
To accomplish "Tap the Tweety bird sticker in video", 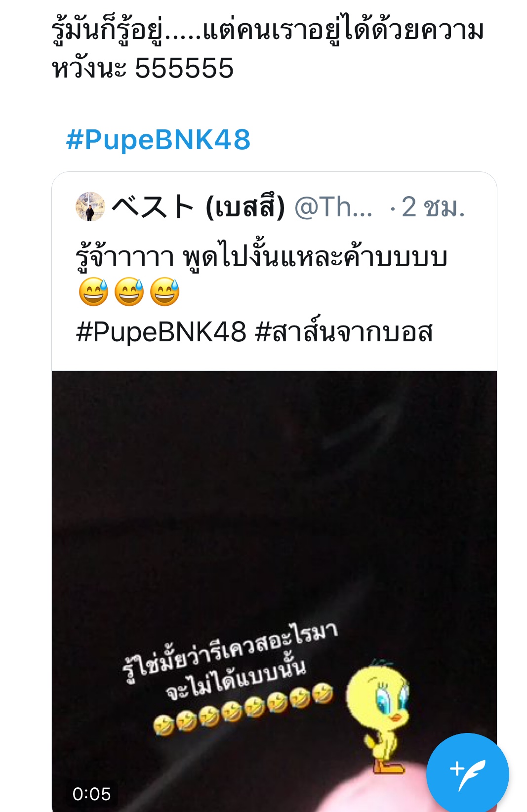I will click(x=379, y=716).
